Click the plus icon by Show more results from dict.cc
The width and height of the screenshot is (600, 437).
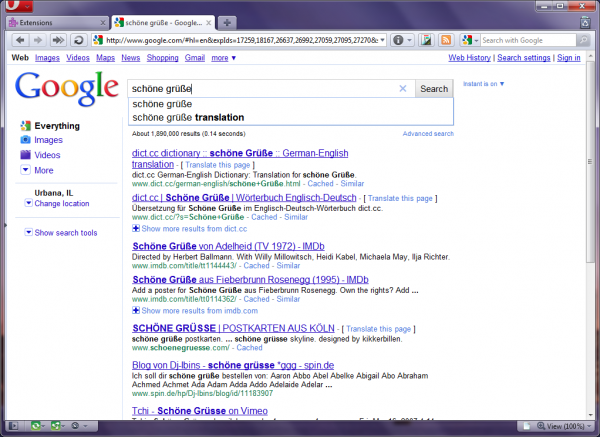[136, 228]
